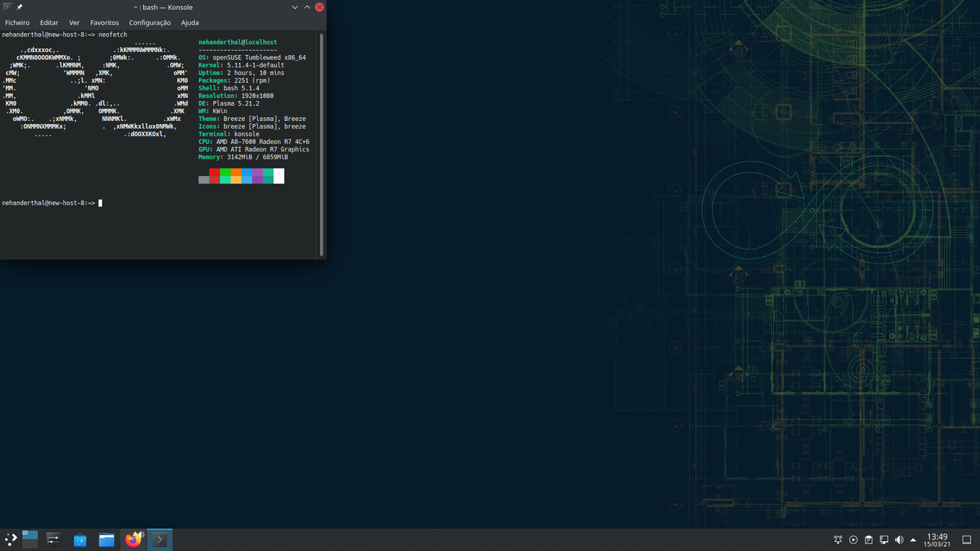Close the Konsole window
Screen dimensions: 980x551
pos(320,7)
